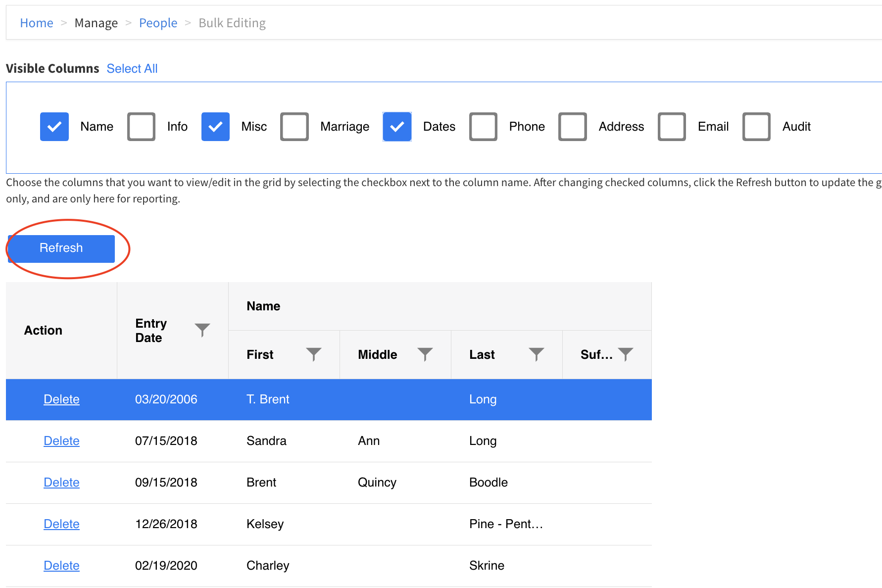The height and width of the screenshot is (588, 882).
Task: Click the Select All link
Action: [132, 69]
